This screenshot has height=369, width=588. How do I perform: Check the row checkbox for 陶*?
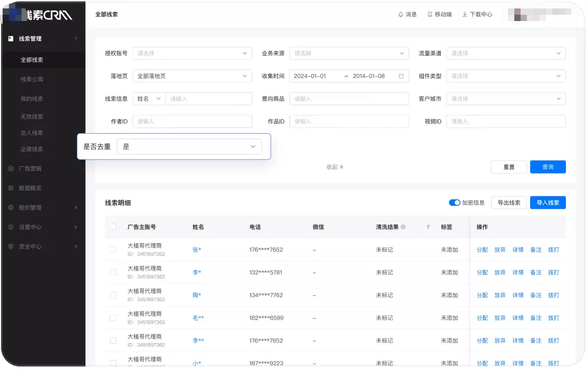coord(113,295)
